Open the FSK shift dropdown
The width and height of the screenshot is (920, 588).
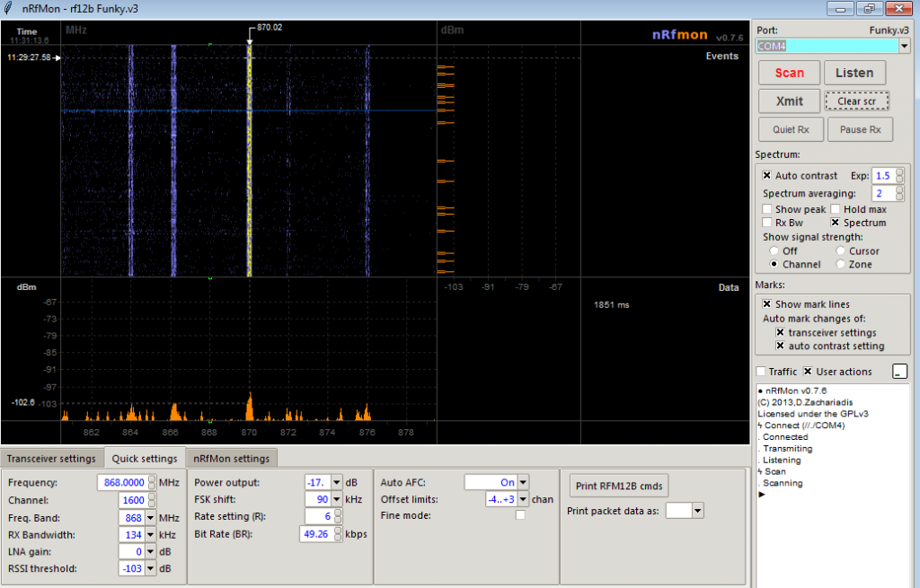pyautogui.click(x=337, y=499)
